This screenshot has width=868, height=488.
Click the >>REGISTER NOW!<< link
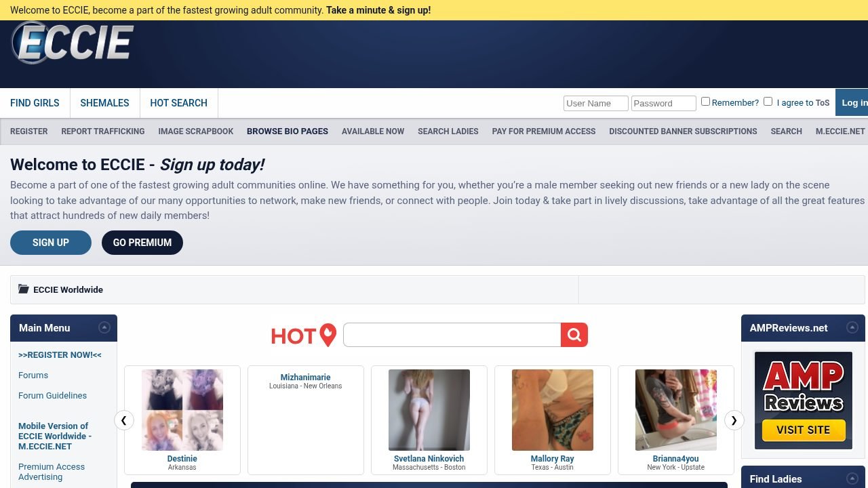click(x=60, y=354)
